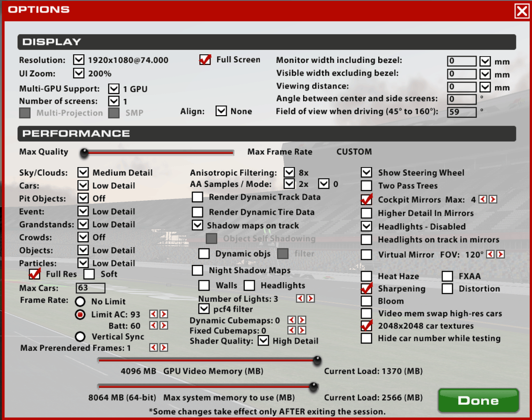The height and width of the screenshot is (420, 532).
Task: Increase Dynamic Cubemaps count
Action: 302,320
